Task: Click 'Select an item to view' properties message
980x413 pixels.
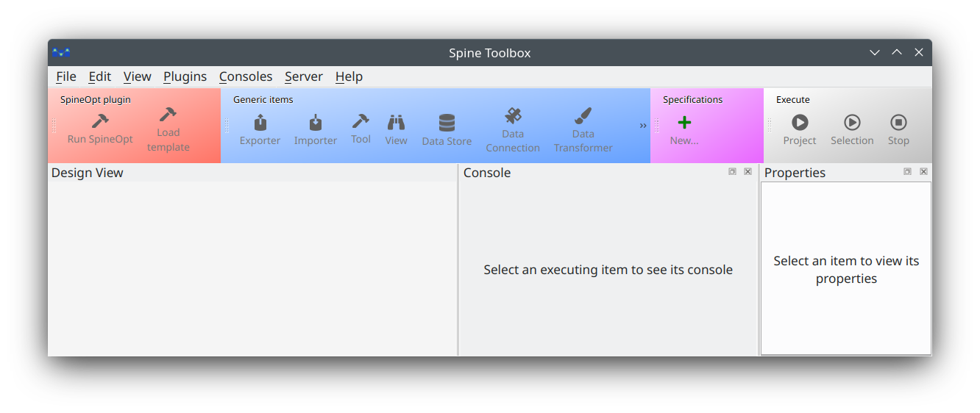Action: [x=846, y=270]
